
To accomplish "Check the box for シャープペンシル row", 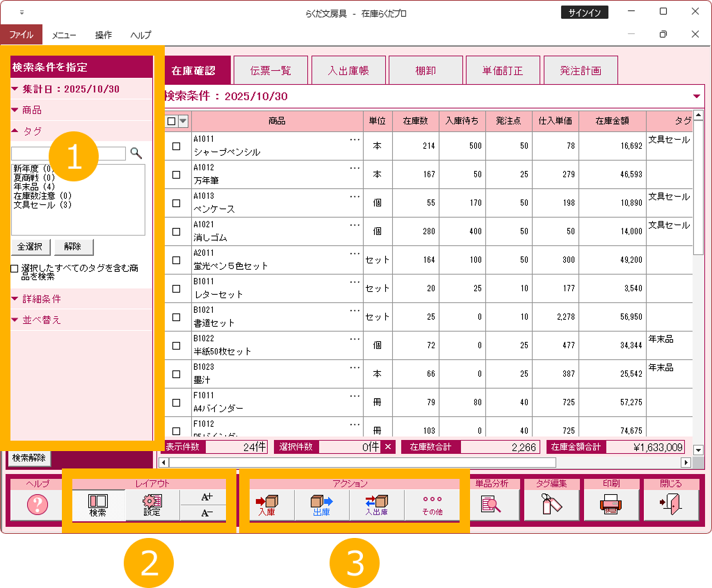I will click(x=176, y=147).
